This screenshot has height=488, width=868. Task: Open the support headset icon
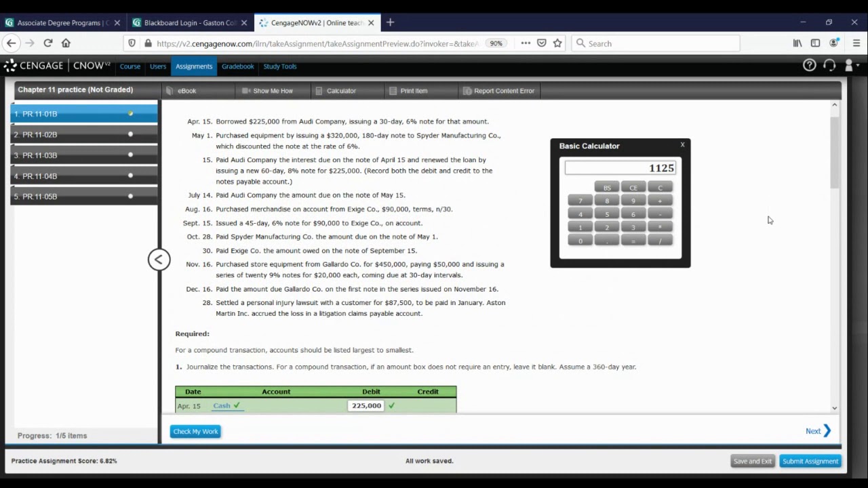point(829,66)
